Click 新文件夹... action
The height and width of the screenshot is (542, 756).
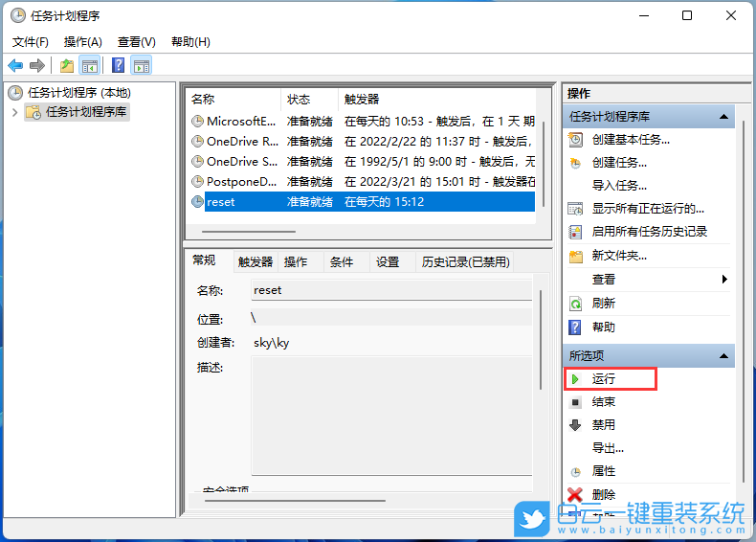[619, 256]
